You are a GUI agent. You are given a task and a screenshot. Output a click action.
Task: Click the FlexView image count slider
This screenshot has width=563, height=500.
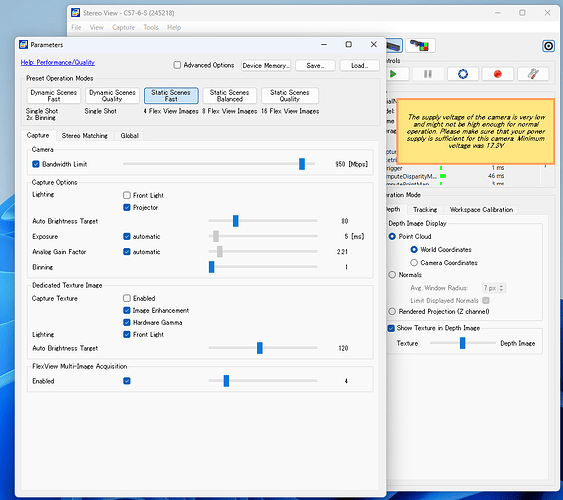226,381
